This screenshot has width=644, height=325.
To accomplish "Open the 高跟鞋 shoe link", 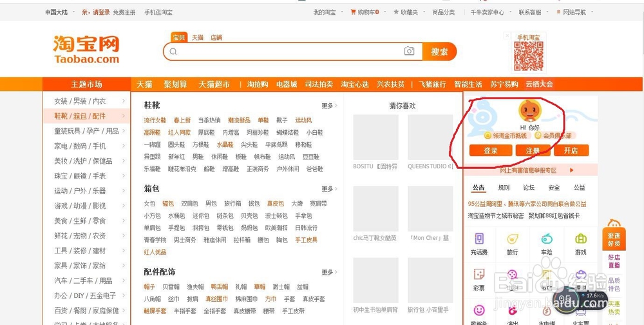I will point(151,132).
